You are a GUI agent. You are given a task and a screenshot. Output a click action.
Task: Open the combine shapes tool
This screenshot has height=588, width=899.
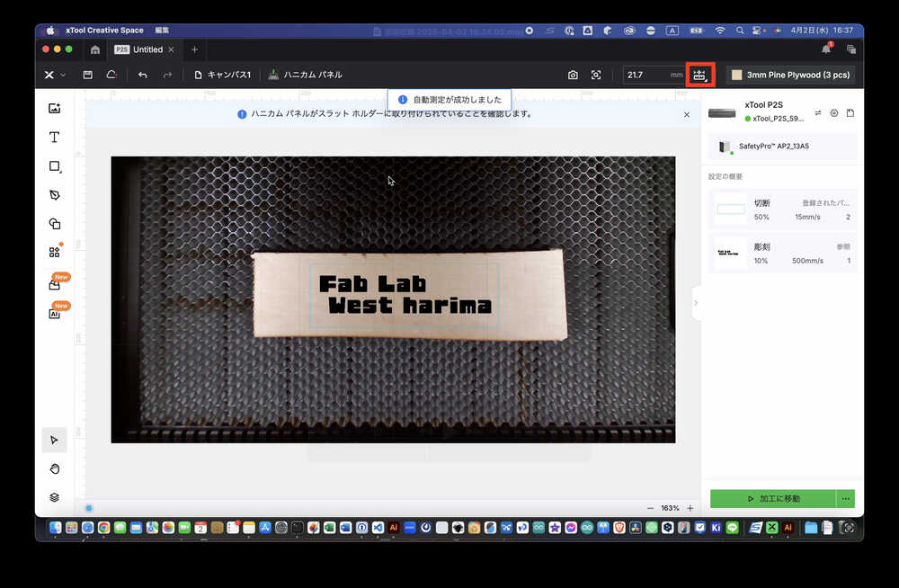(55, 224)
